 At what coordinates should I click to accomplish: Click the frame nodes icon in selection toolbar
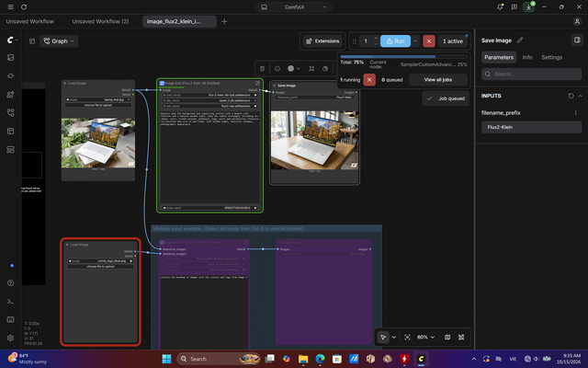click(x=311, y=69)
